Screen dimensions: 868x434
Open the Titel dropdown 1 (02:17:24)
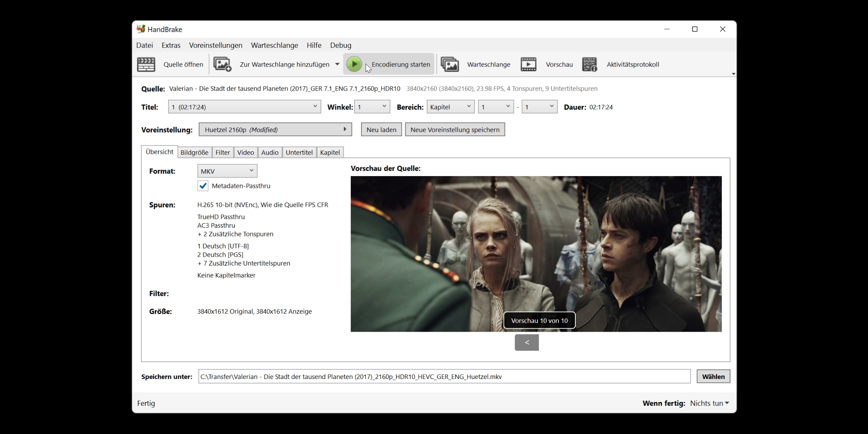tap(245, 107)
